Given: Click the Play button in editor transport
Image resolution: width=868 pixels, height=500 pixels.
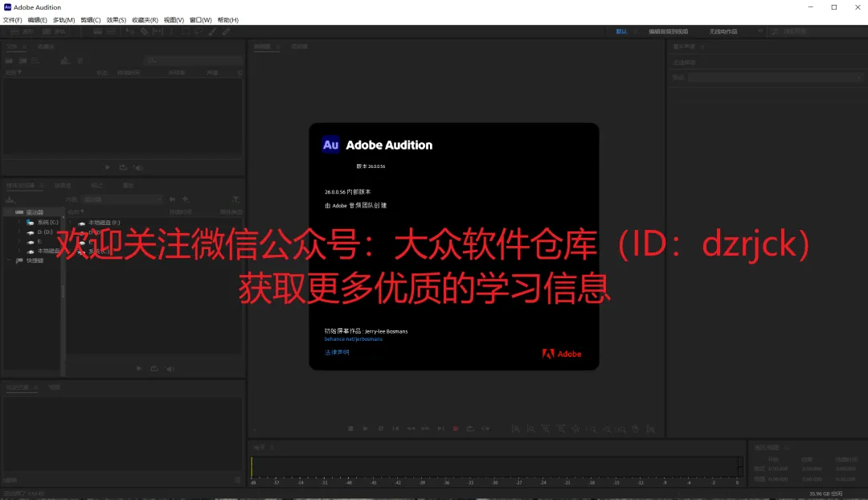Looking at the screenshot, I should click(x=366, y=428).
